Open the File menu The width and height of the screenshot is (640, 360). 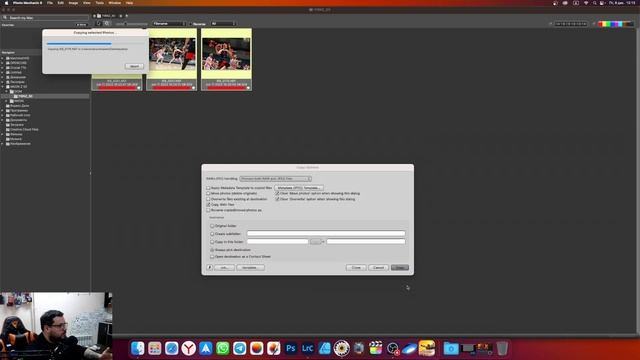50,3
